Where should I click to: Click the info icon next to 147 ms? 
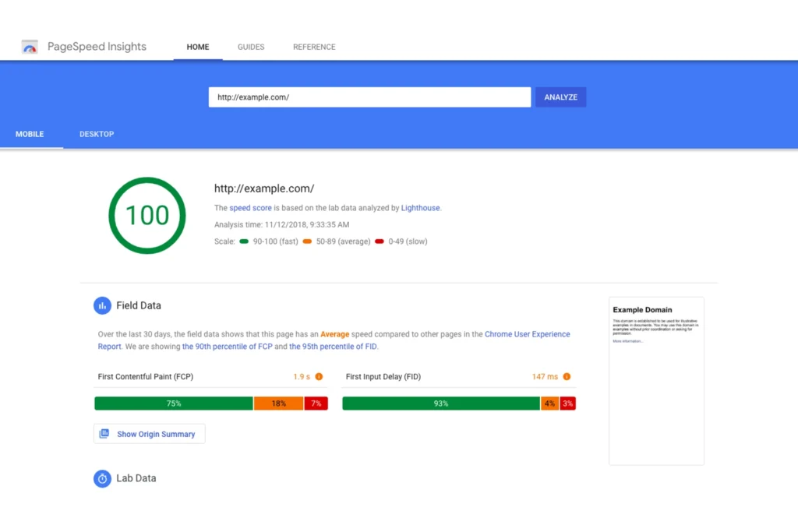pyautogui.click(x=567, y=377)
